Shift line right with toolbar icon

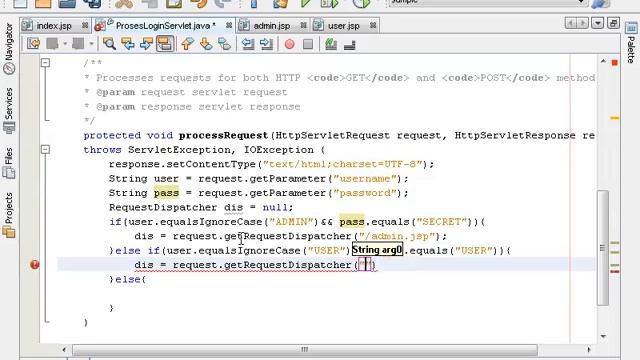point(266,44)
